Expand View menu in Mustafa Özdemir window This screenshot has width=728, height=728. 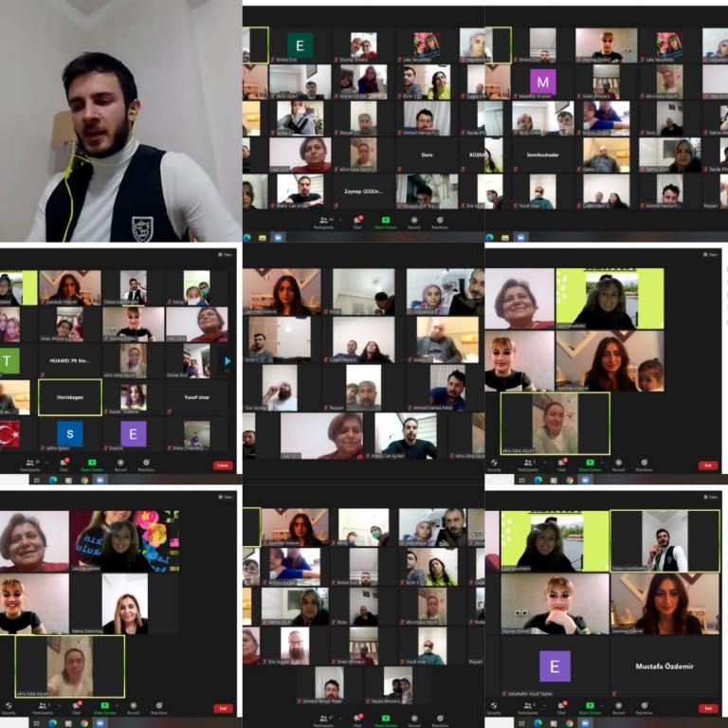coord(710,497)
